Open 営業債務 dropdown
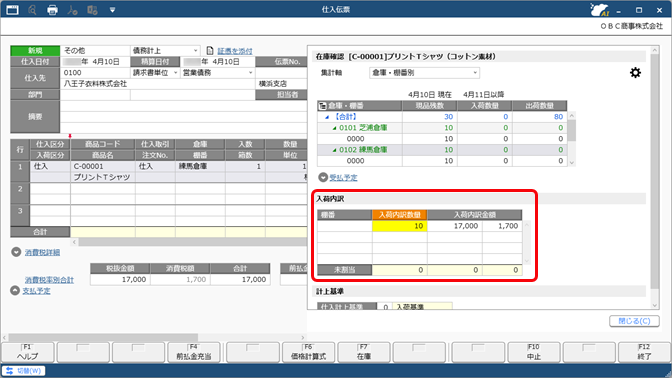 (x=250, y=73)
